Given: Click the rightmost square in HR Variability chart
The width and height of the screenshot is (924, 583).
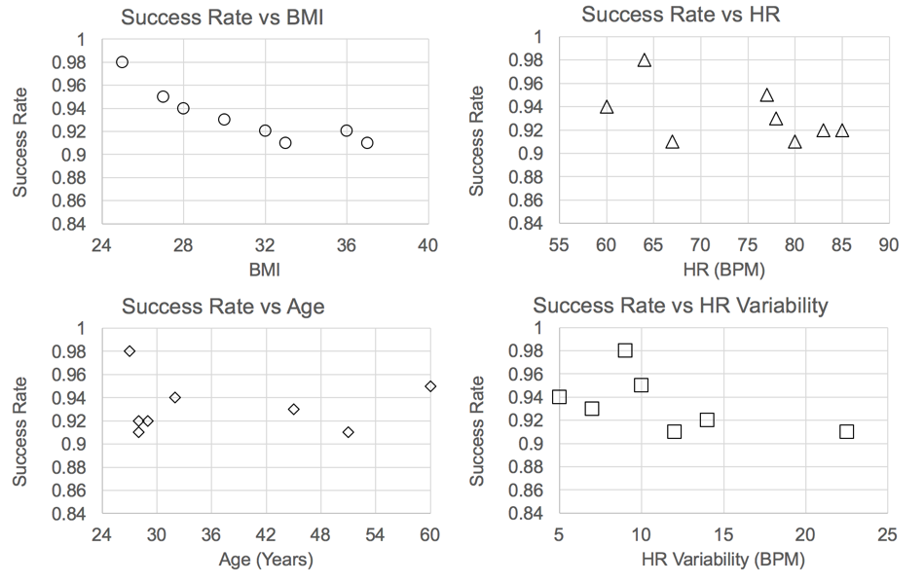Looking at the screenshot, I should pos(846,431).
